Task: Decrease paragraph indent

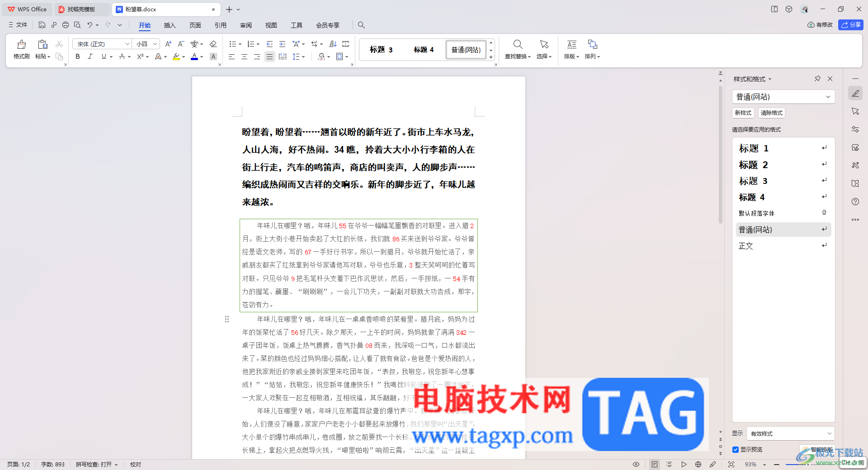Action: [269, 44]
